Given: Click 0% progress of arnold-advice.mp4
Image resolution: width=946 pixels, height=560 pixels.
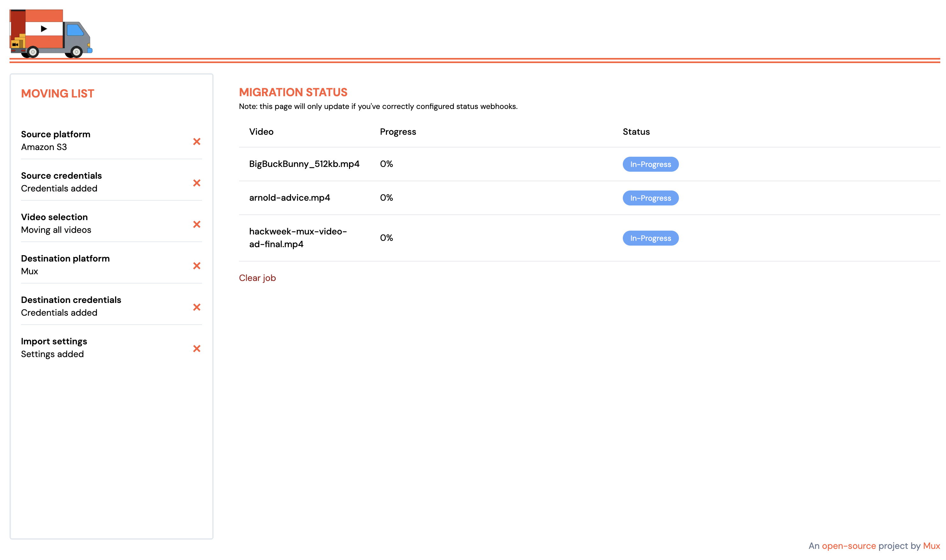Looking at the screenshot, I should coord(386,198).
